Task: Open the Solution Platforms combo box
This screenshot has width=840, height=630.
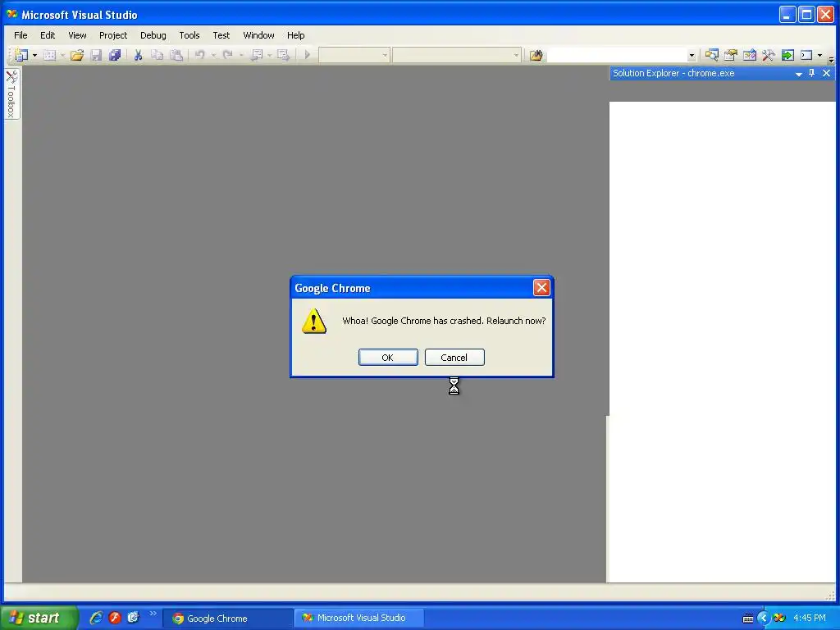Action: point(456,55)
